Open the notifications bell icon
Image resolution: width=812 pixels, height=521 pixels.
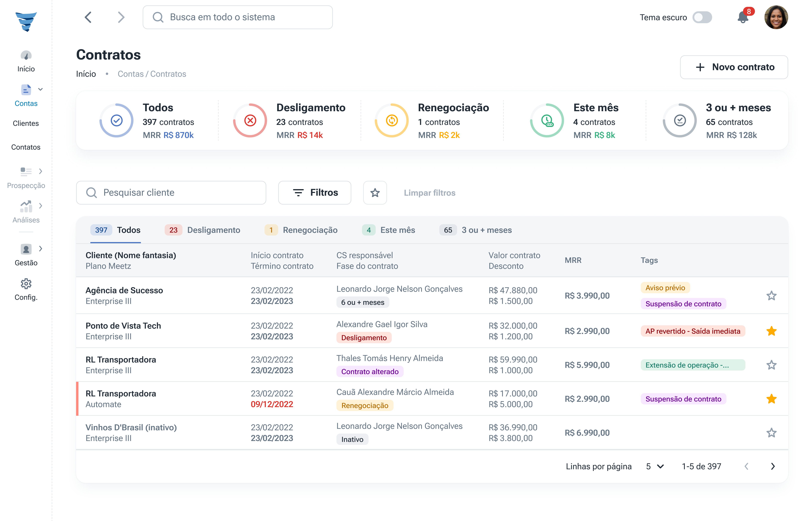tap(743, 18)
